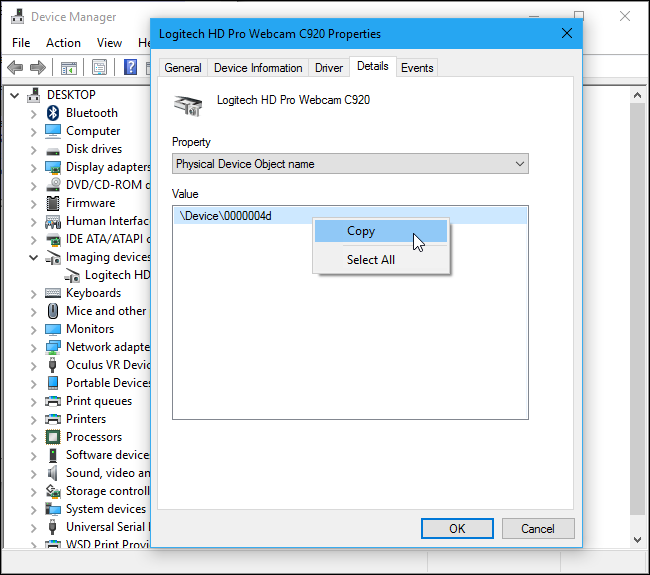Select the DVD/CD-ROM drives icon
650x575 pixels.
53,185
